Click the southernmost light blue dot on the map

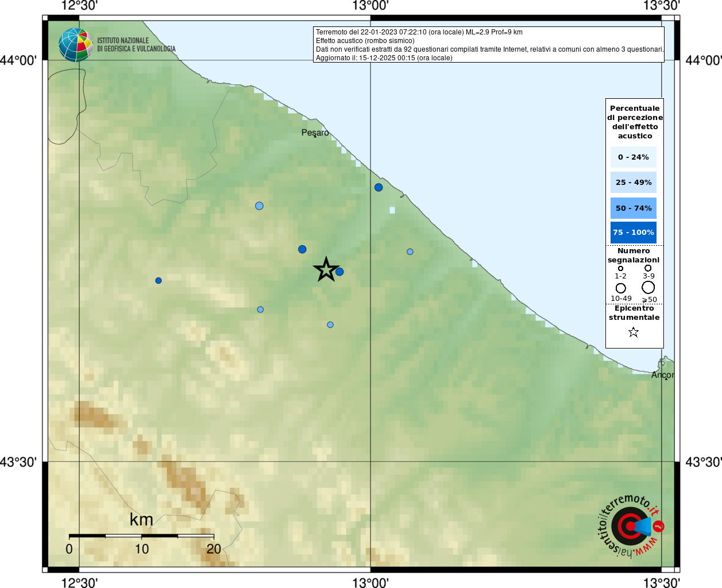pos(330,324)
